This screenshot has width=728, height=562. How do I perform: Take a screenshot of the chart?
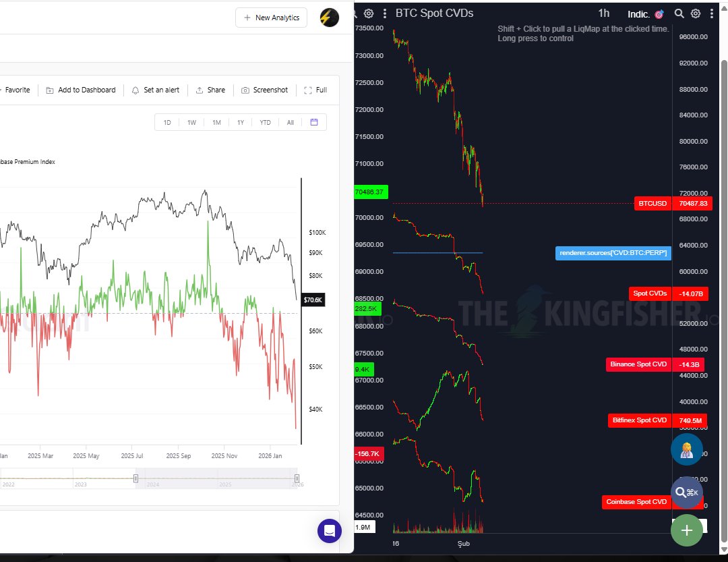coord(265,90)
